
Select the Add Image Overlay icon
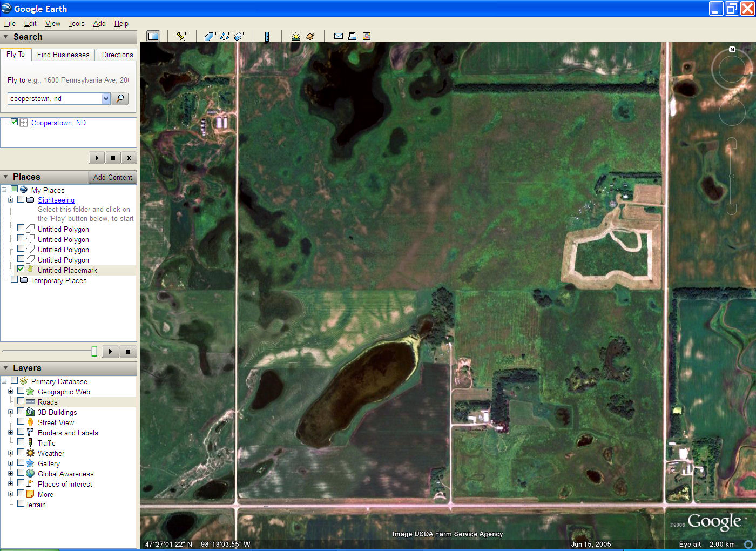[x=239, y=36]
